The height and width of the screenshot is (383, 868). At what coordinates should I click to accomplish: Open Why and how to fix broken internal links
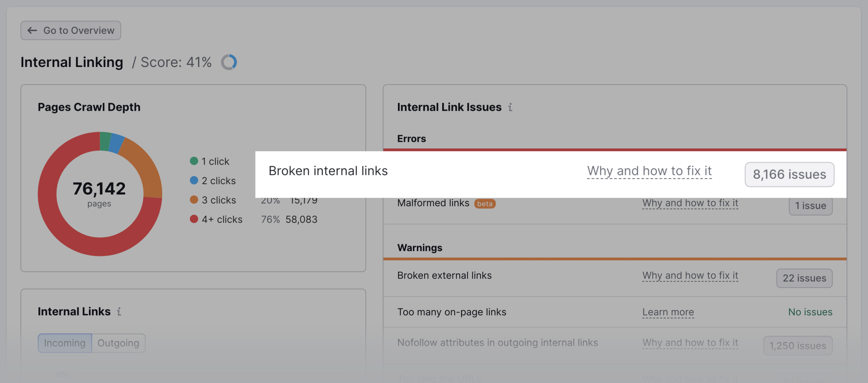pos(649,171)
